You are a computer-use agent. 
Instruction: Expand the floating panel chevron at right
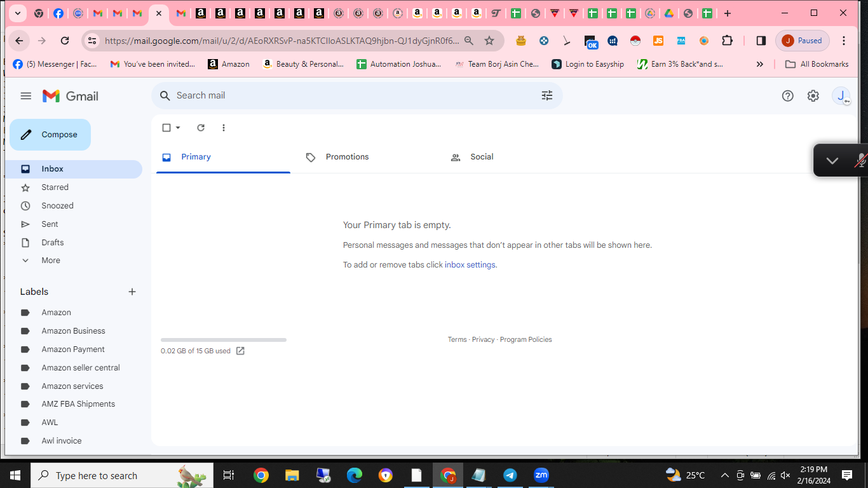pyautogui.click(x=832, y=161)
